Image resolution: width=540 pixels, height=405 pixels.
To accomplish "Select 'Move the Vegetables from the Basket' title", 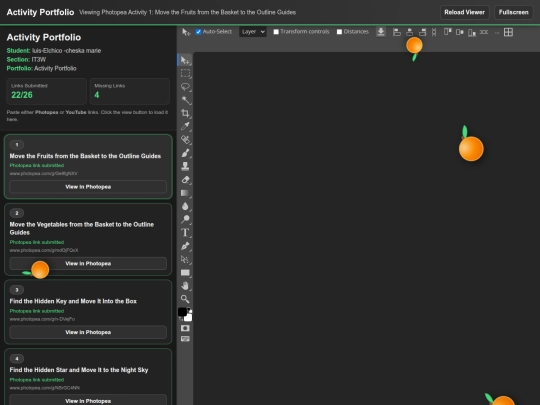I will pyautogui.click(x=82, y=228).
